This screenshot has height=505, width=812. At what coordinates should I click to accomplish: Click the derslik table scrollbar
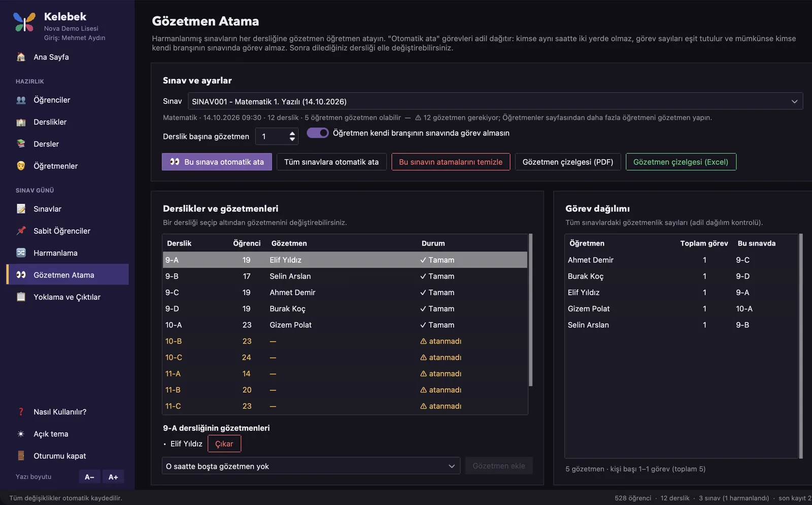coord(530,310)
